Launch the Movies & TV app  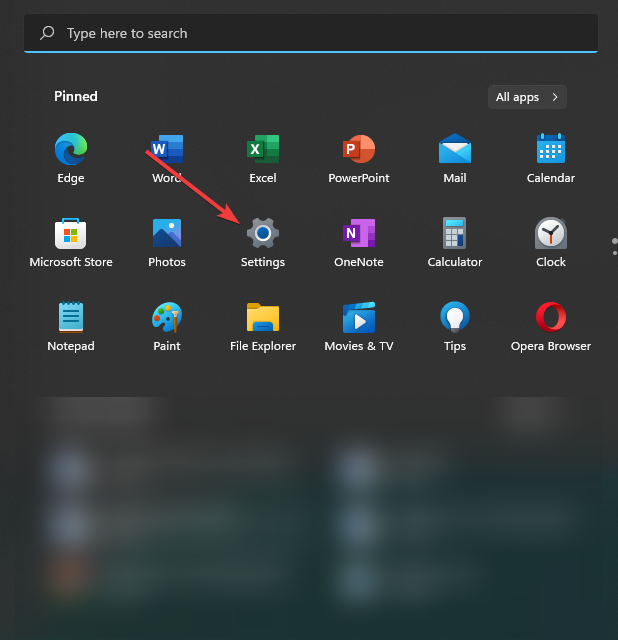pyautogui.click(x=359, y=317)
